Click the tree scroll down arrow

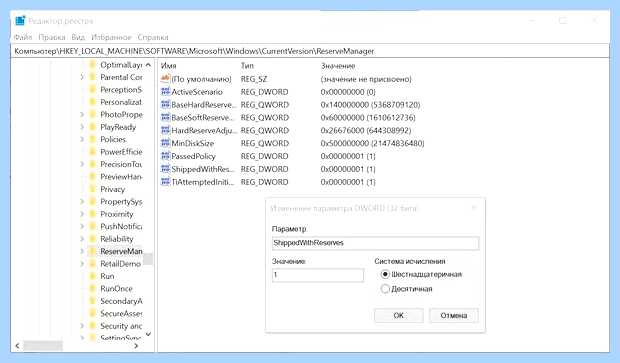(148, 334)
